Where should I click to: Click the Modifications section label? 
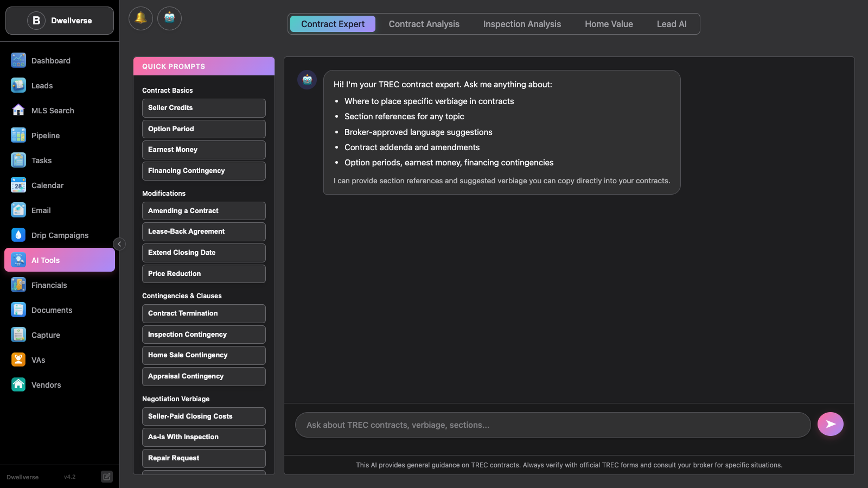164,194
